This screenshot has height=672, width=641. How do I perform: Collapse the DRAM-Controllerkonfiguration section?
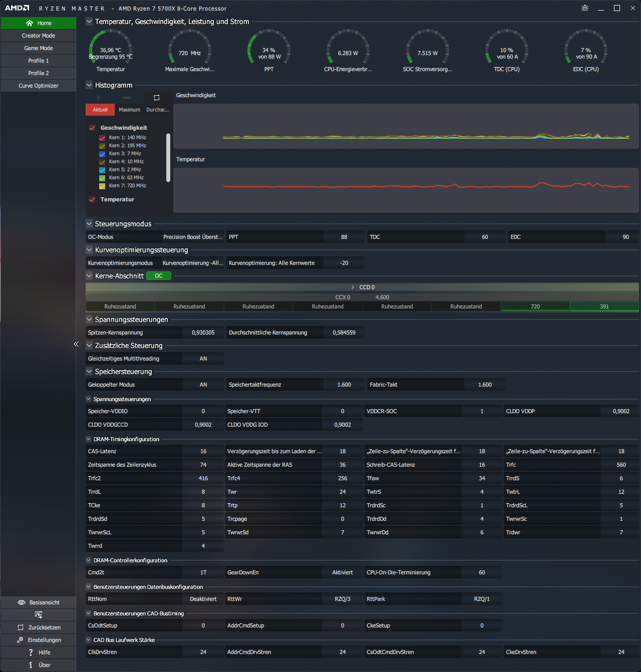89,560
